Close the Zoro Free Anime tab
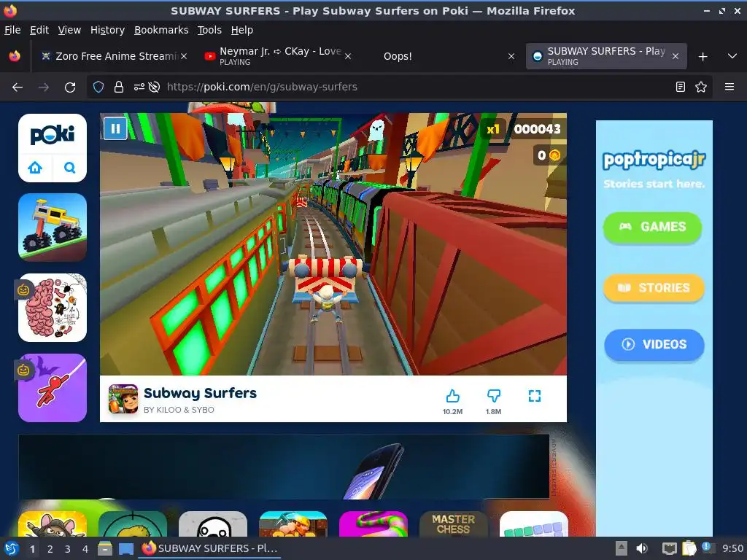 click(184, 56)
